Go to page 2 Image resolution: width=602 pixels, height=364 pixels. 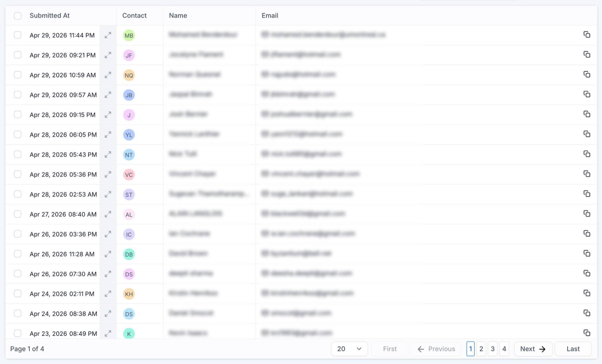pyautogui.click(x=481, y=349)
